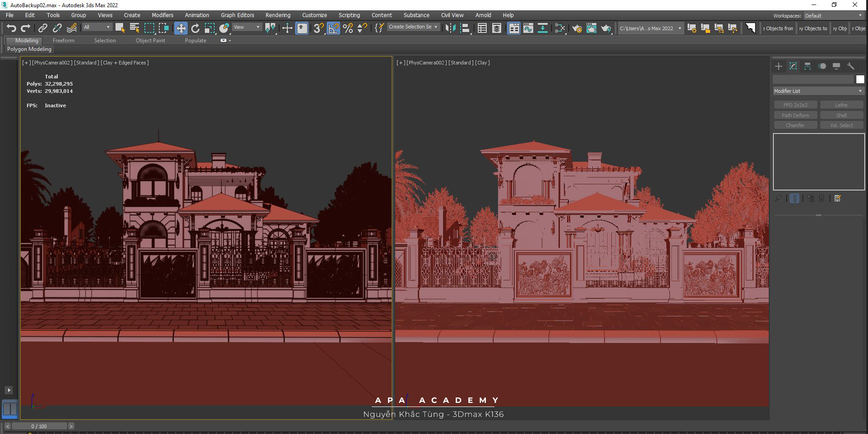This screenshot has height=434, width=868.
Task: Switch to the Hierarchy panel icon
Action: (808, 66)
